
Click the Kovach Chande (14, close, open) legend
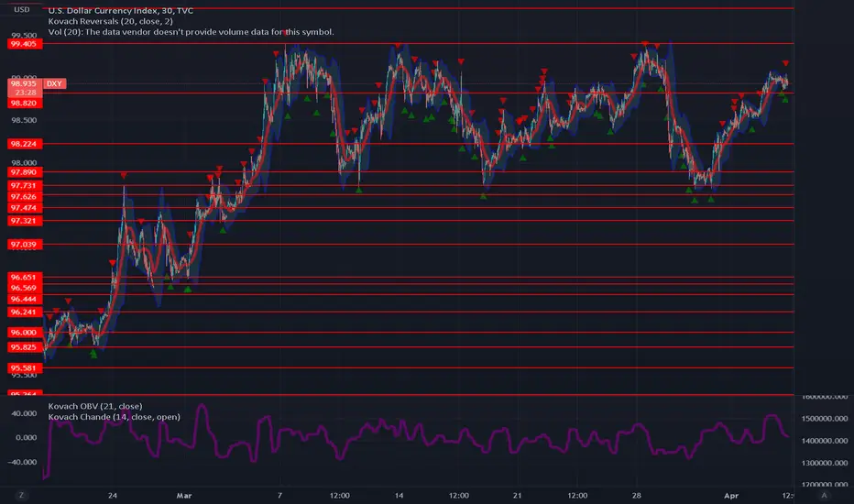[x=114, y=417]
